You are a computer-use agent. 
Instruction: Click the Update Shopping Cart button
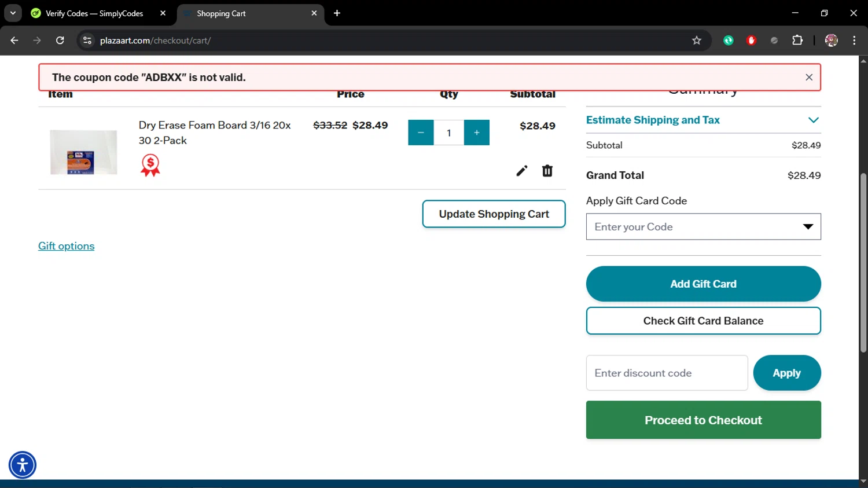tap(494, 214)
